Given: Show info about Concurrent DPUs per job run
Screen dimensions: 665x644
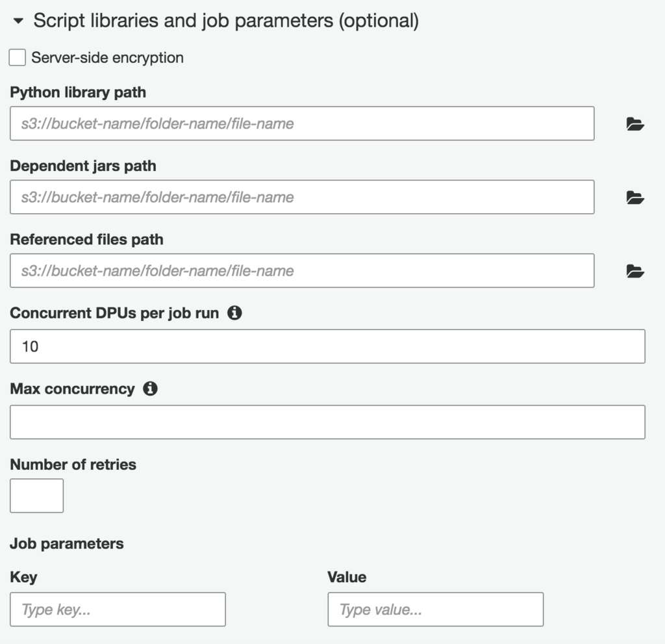Looking at the screenshot, I should tap(234, 313).
